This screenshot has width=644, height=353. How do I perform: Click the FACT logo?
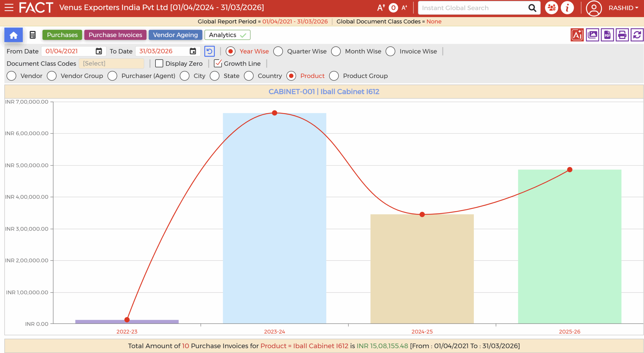[36, 8]
